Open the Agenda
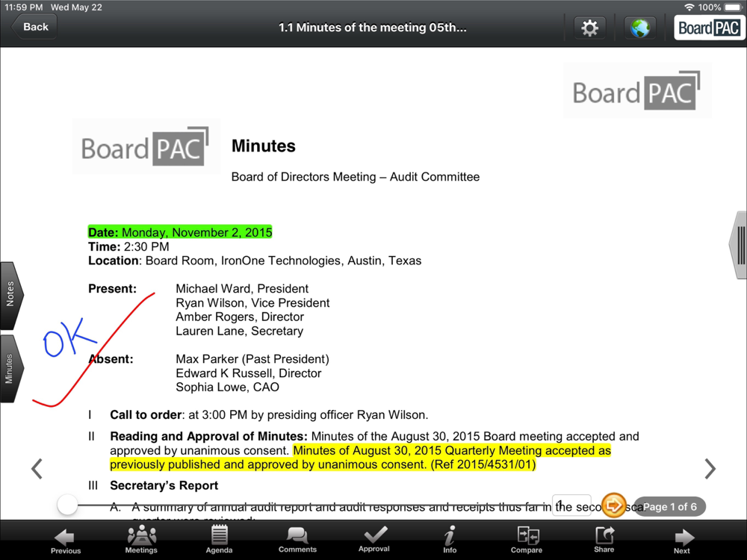The height and width of the screenshot is (560, 747). pyautogui.click(x=219, y=540)
